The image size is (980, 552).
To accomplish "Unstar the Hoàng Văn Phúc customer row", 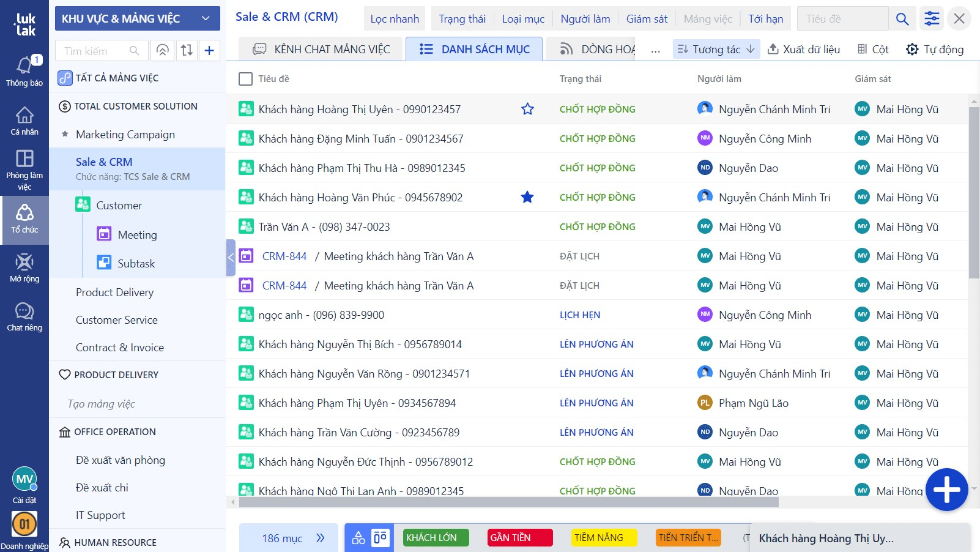I will tap(527, 198).
